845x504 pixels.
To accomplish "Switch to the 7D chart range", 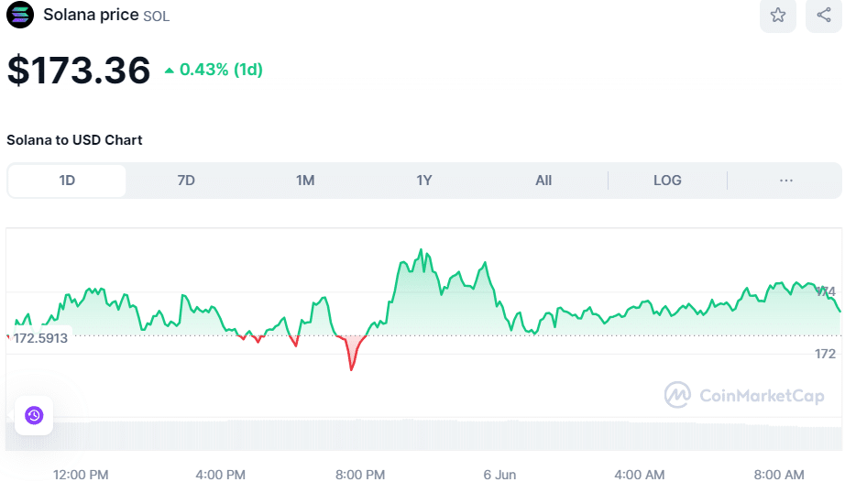I will coord(186,181).
